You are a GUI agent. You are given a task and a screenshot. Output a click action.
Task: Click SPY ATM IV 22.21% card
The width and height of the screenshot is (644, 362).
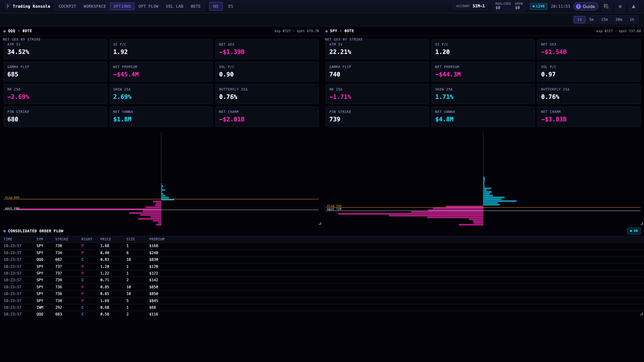377,49
